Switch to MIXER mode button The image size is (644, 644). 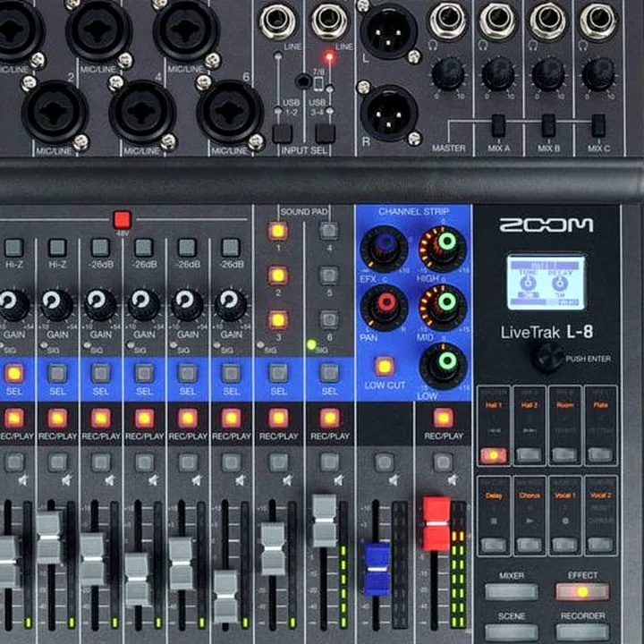(512, 591)
